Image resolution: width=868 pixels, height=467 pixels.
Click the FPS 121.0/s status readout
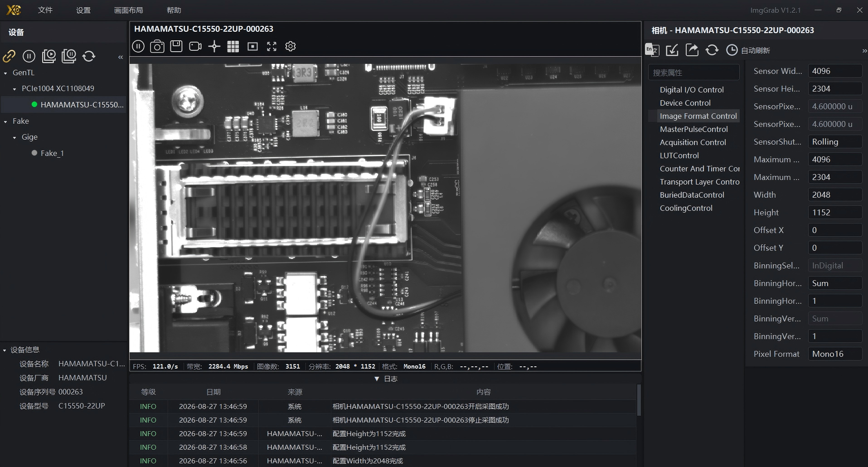coord(155,366)
